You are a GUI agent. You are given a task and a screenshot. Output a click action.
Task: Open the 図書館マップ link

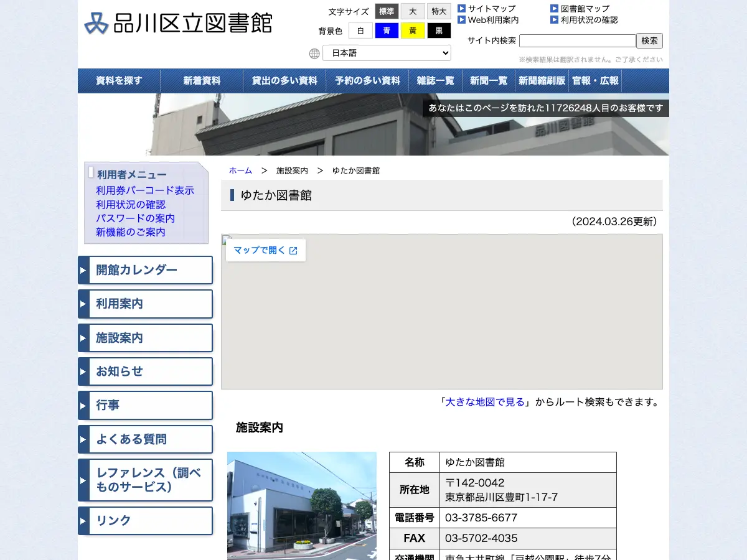click(585, 9)
